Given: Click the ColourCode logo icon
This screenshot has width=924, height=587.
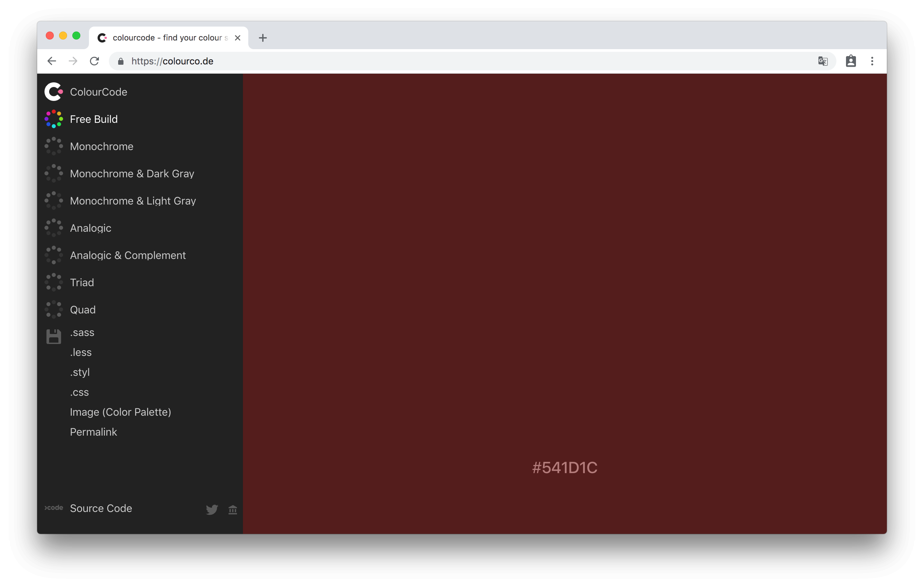Looking at the screenshot, I should click(x=53, y=92).
